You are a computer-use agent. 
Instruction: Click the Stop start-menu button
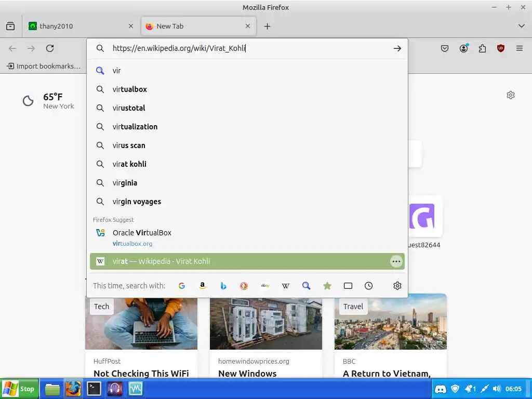(20, 389)
